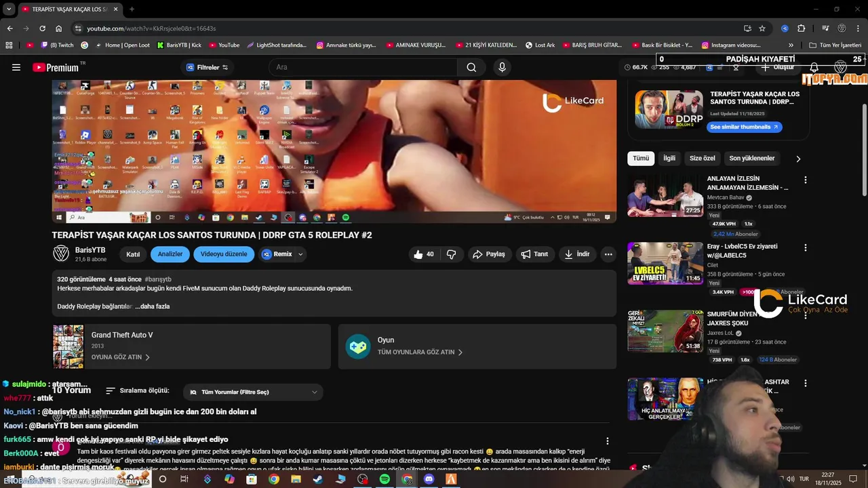Open Microsoft Store in the Windows taskbar
Screen dimensions: 868x488
coord(252,479)
